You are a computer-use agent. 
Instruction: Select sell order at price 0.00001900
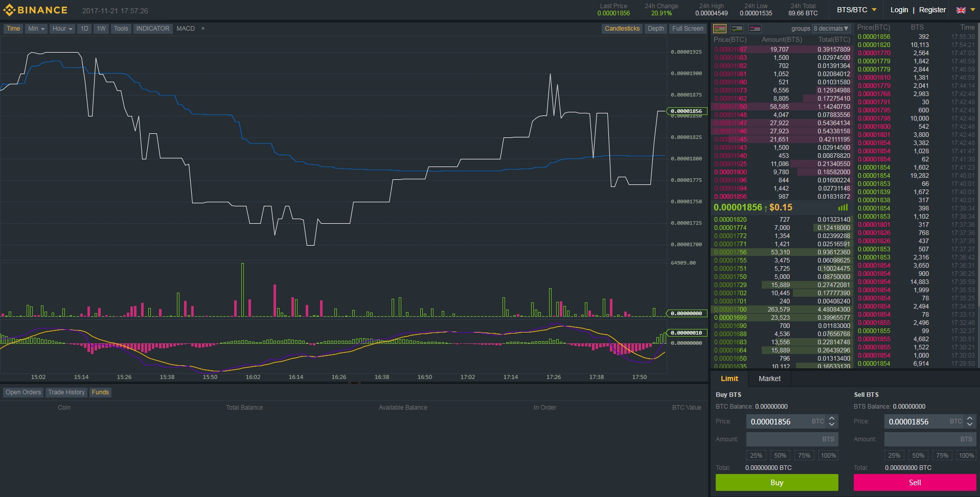click(782, 172)
